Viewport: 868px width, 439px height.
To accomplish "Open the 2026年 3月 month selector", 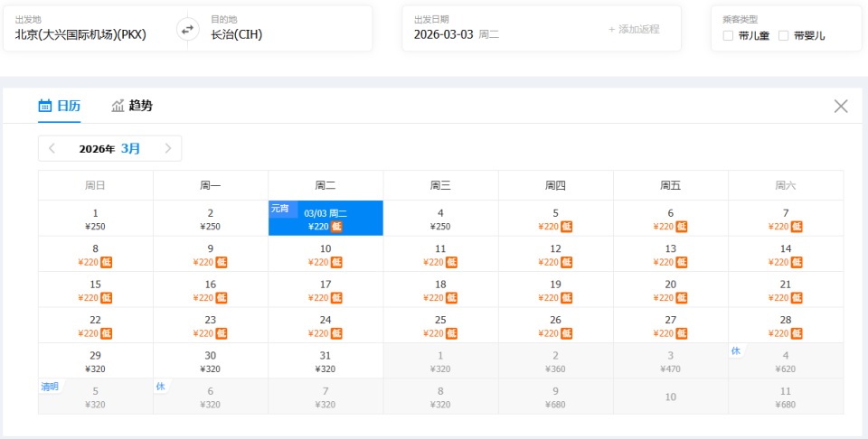I will (109, 148).
